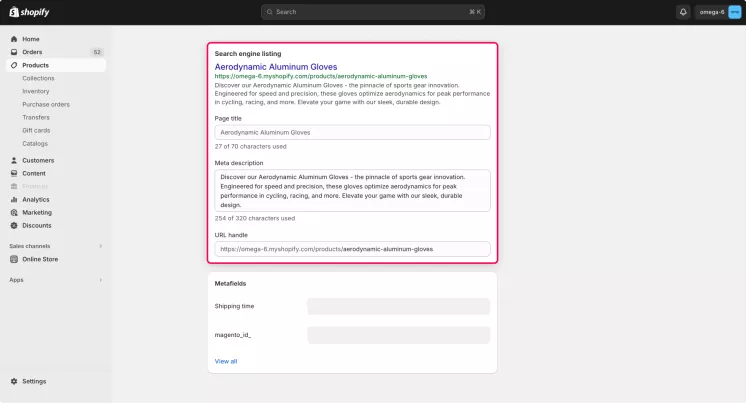Screen dimensions: 746x403
Task: Click the Finances bank icon
Action: pos(14,186)
